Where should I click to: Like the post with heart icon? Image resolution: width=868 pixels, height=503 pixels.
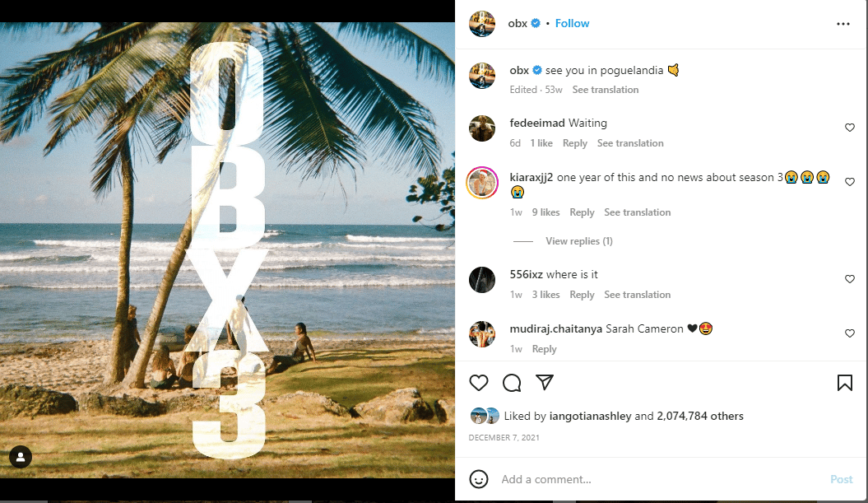pyautogui.click(x=479, y=383)
